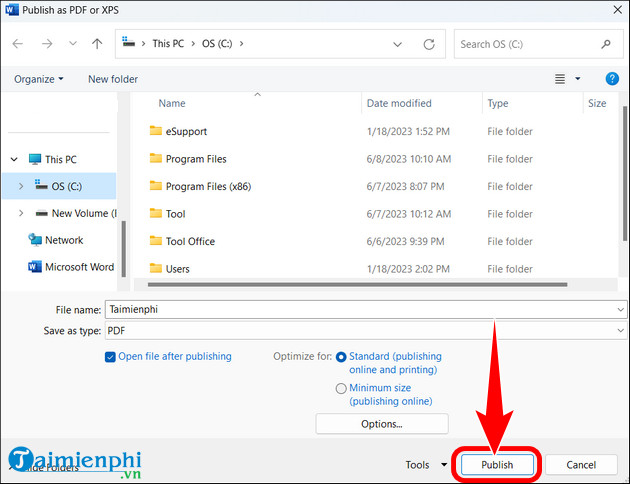Select OS (C:) in navigation pane

(x=59, y=186)
